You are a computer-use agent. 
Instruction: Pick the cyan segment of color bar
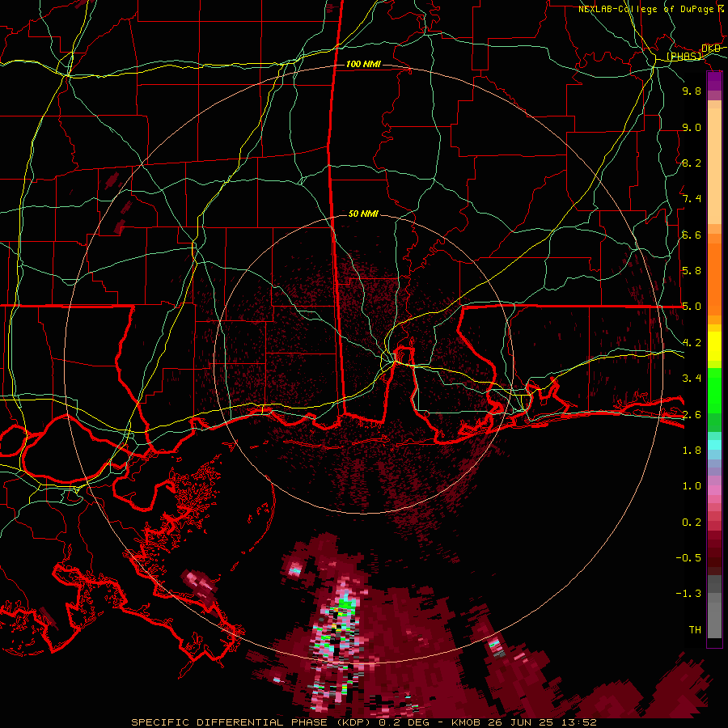(714, 445)
